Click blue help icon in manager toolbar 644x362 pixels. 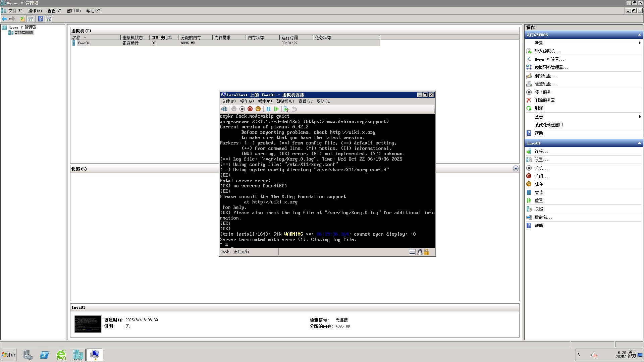click(x=40, y=19)
